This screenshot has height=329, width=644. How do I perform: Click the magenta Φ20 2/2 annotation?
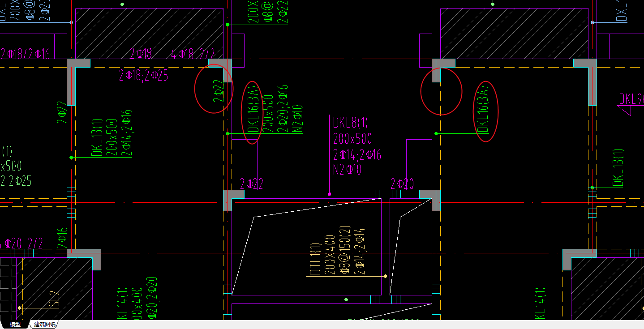tap(23, 243)
